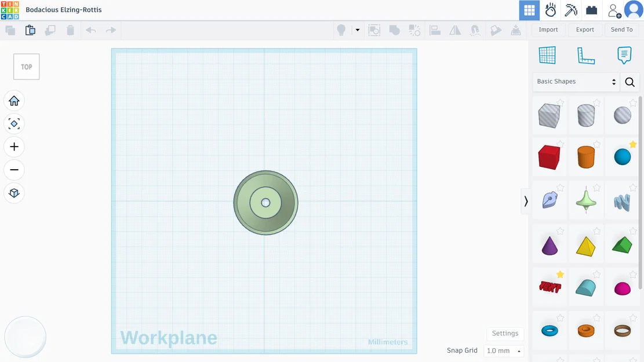This screenshot has width=644, height=362.
Task: Click the Export button
Action: click(x=585, y=30)
